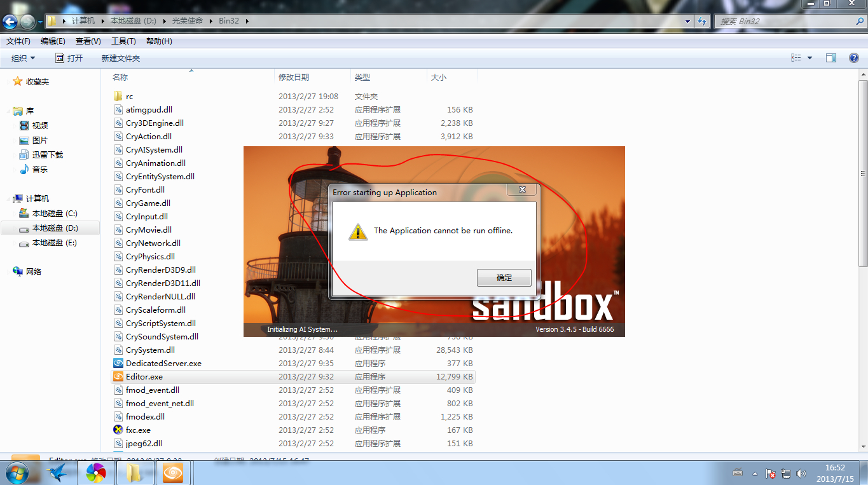Click the blue bird Xunlei taskbar icon

58,473
